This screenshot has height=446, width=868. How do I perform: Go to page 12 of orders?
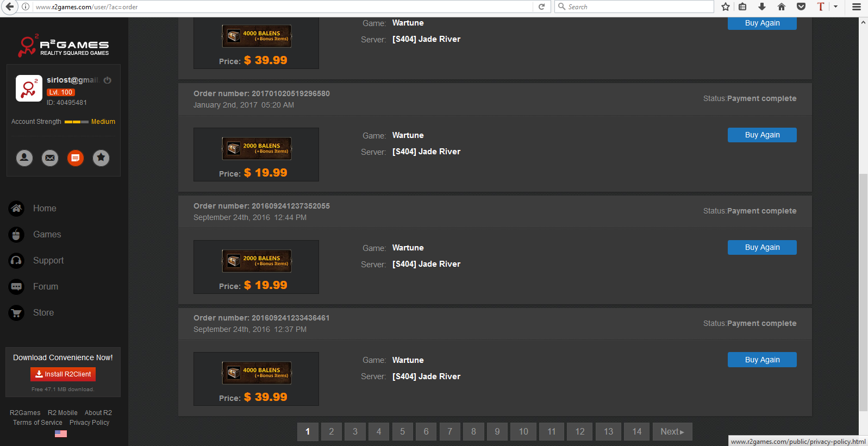(x=580, y=432)
